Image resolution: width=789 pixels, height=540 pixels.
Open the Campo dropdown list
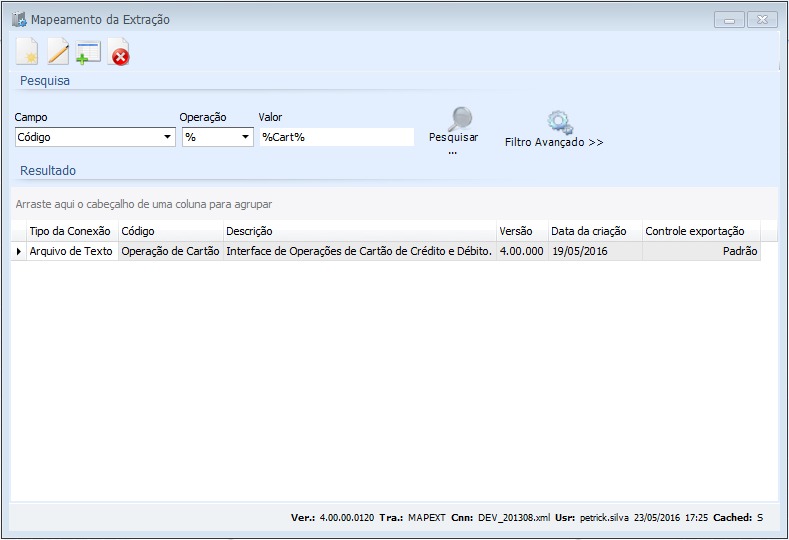(168, 137)
